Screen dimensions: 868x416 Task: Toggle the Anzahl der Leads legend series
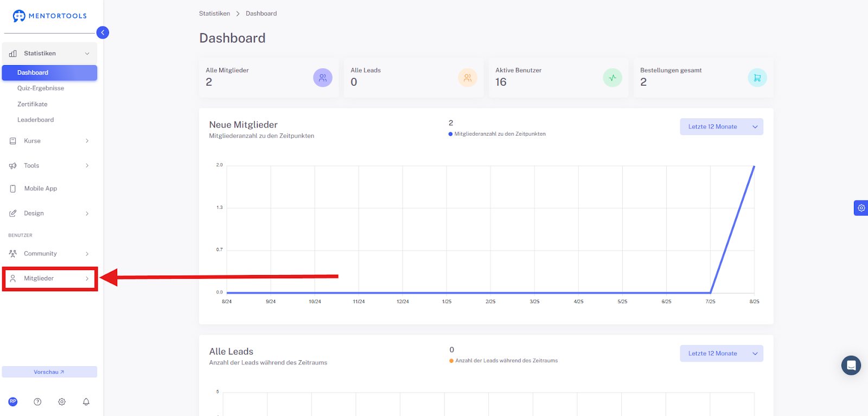click(503, 361)
